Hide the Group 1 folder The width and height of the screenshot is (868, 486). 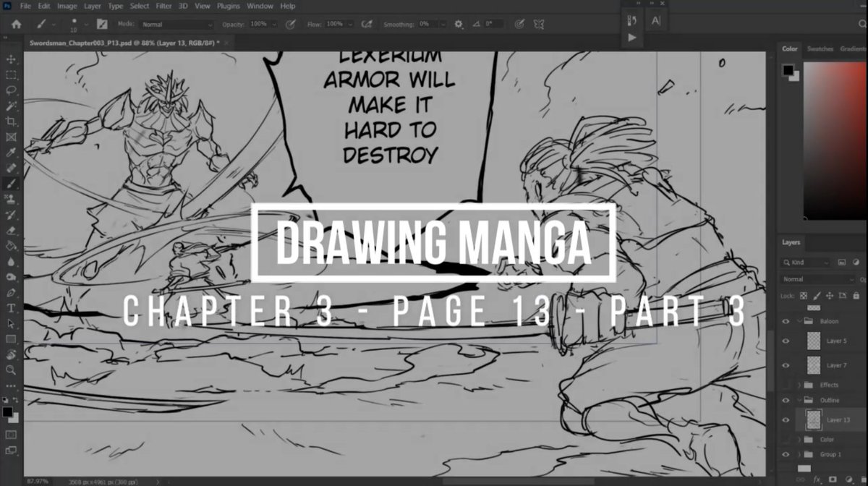786,454
